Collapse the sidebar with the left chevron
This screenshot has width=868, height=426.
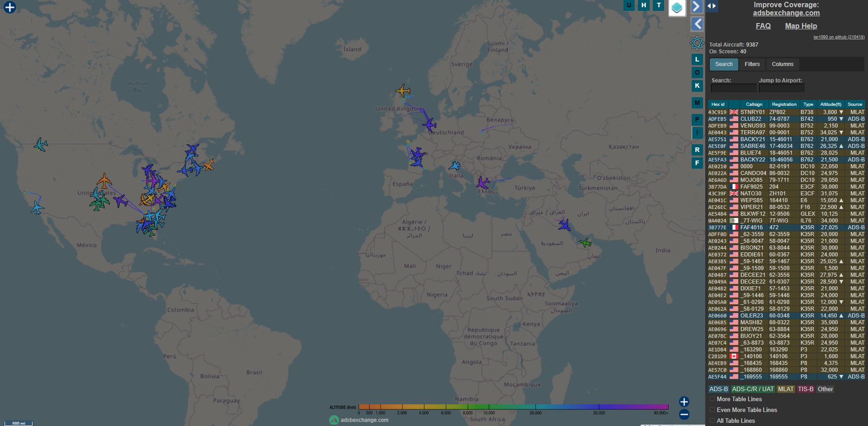(697, 24)
